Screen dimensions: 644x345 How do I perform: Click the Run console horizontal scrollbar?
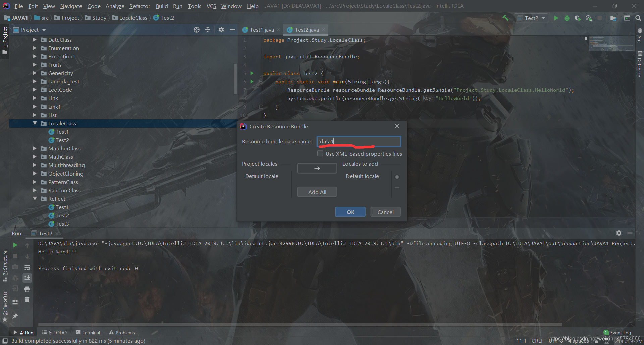[x=300, y=324]
